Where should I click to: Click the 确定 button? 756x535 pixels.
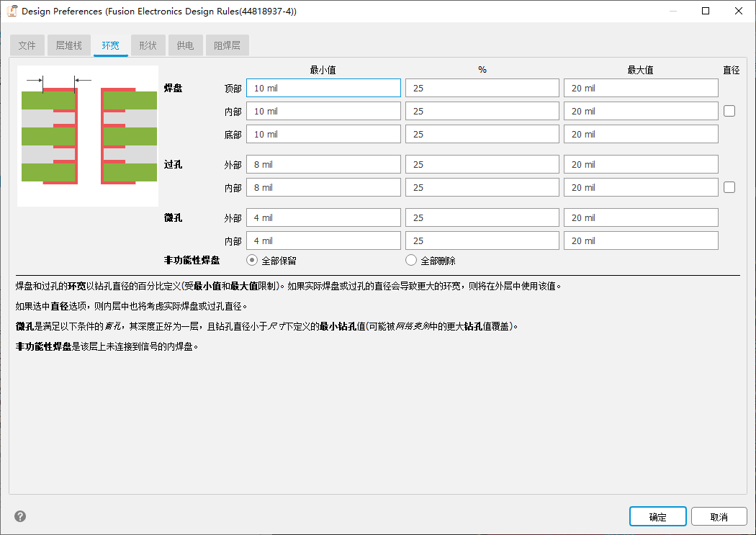click(657, 516)
